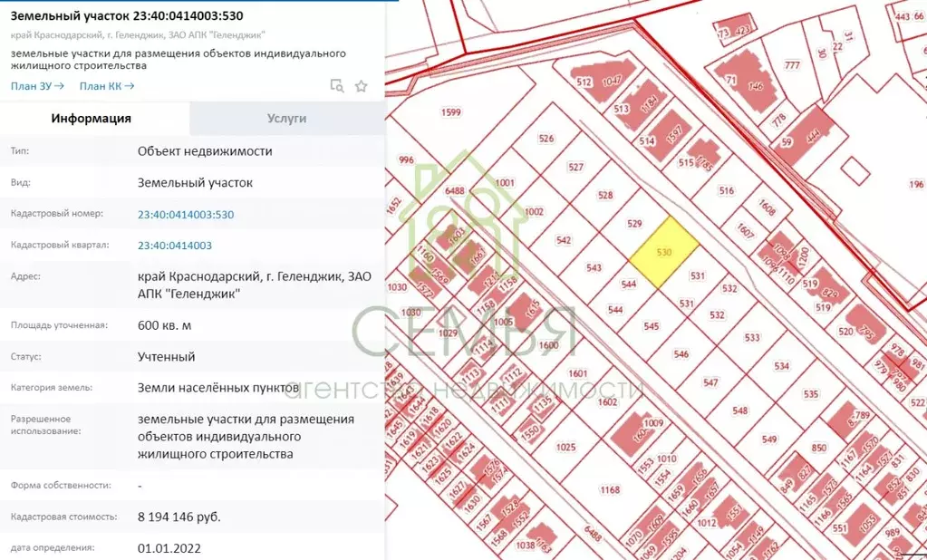Open the План ЗУ link
The width and height of the screenshot is (927, 560).
coord(37,86)
